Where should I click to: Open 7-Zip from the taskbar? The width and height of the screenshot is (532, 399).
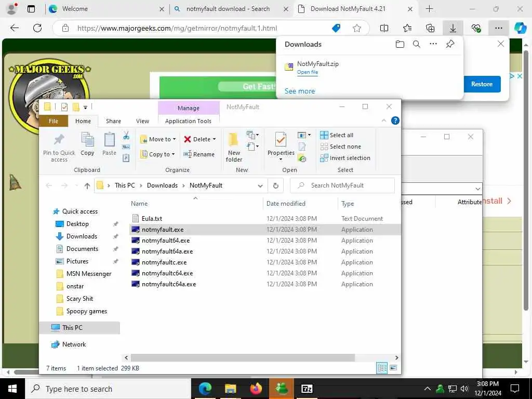tap(307, 389)
